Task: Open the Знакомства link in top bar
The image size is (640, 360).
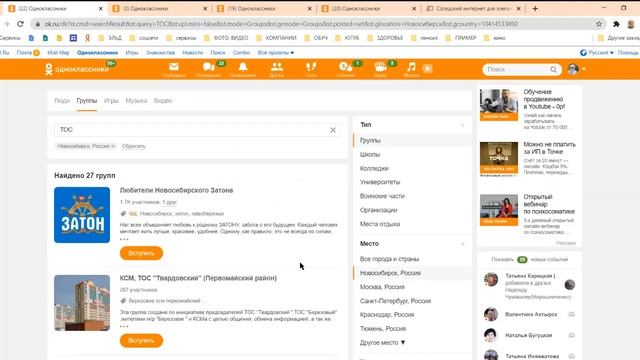Action: pyautogui.click(x=160, y=53)
